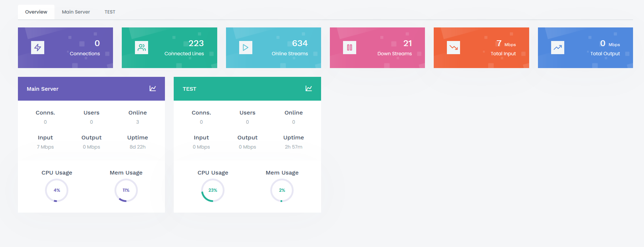The image size is (644, 247).
Task: Click the Online Streams play icon
Action: click(245, 48)
